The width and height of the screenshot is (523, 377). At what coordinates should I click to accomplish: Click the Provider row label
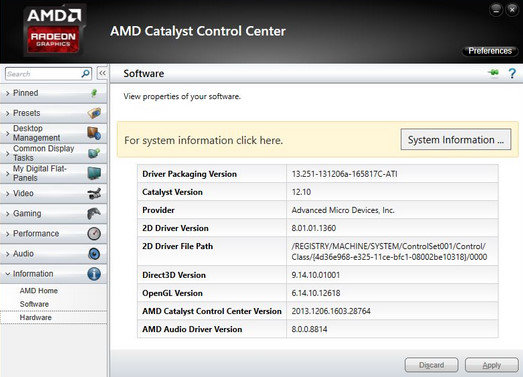tap(158, 210)
